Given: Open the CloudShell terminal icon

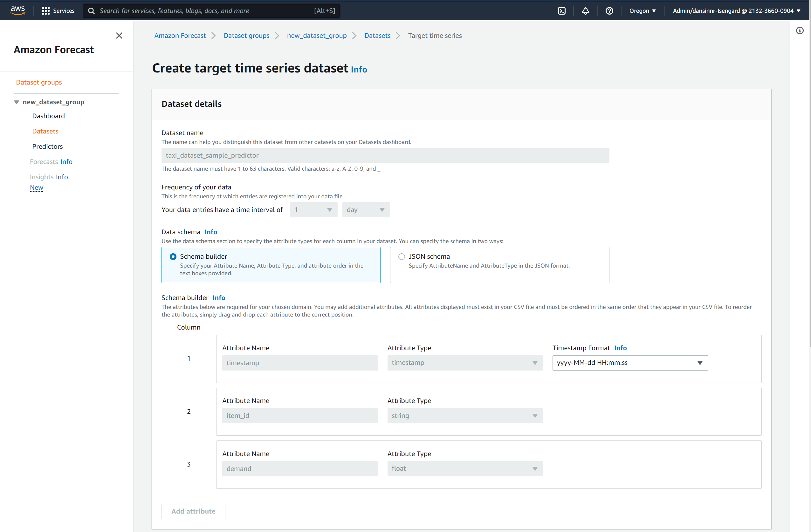Looking at the screenshot, I should pos(561,10).
